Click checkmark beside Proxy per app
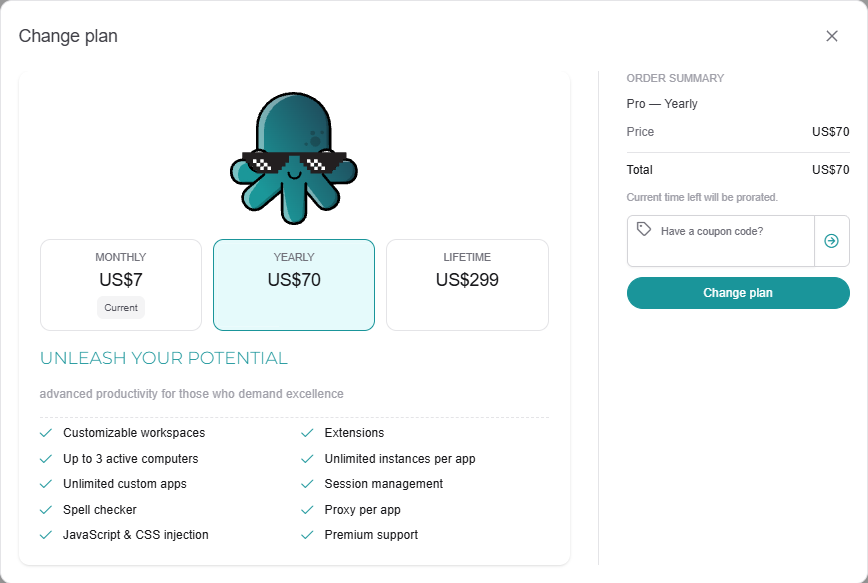Viewport: 868px width, 583px height. (x=307, y=510)
